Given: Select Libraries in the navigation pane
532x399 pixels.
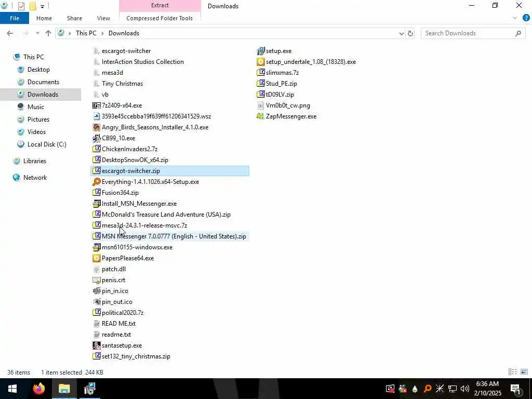Looking at the screenshot, I should pos(35,161).
